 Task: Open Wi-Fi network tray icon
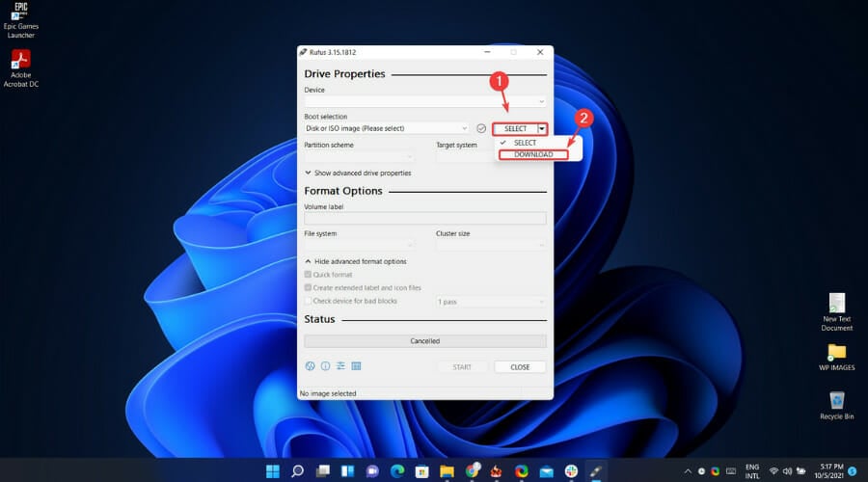[773, 471]
